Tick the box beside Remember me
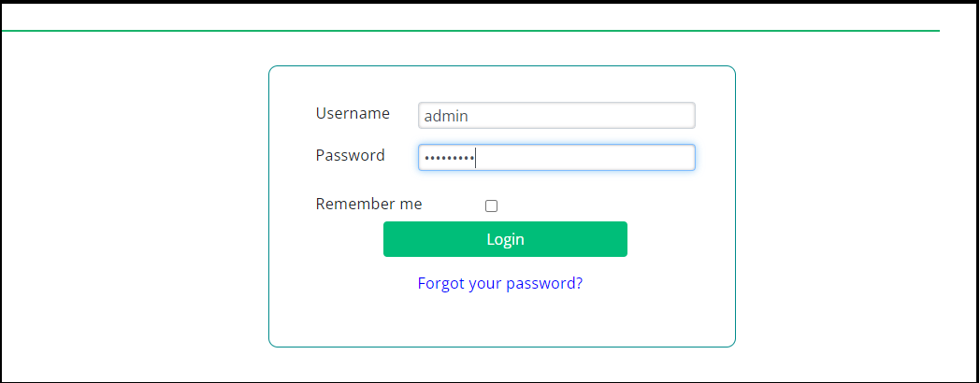Screen dimensions: 980x383 [x=491, y=206]
